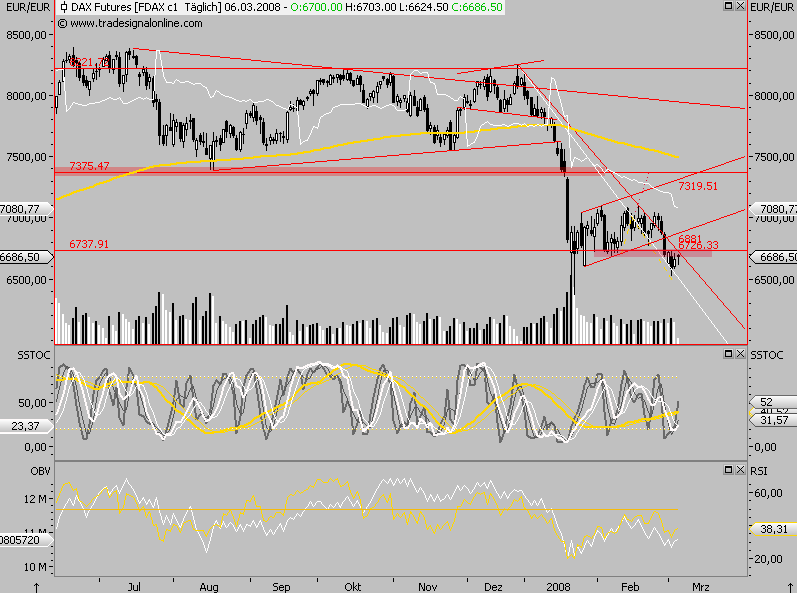
Task: Maximize the SSTOC indicator pane
Action: click(728, 354)
